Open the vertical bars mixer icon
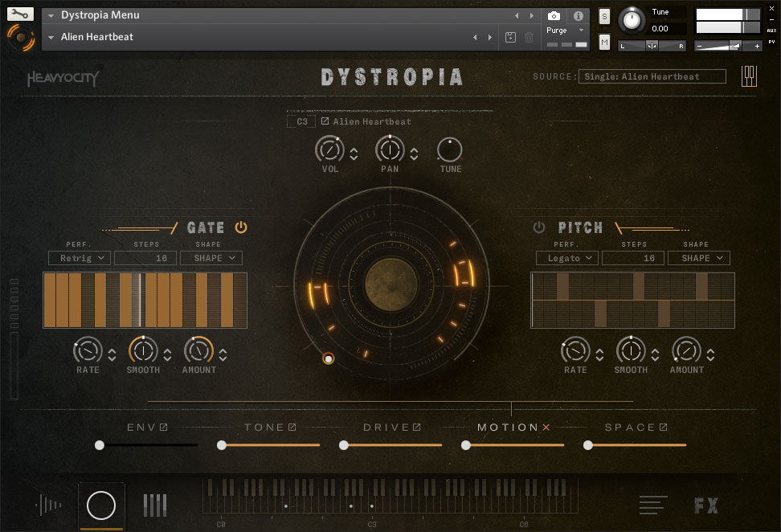Viewport: 781px width, 532px height. pos(155,505)
